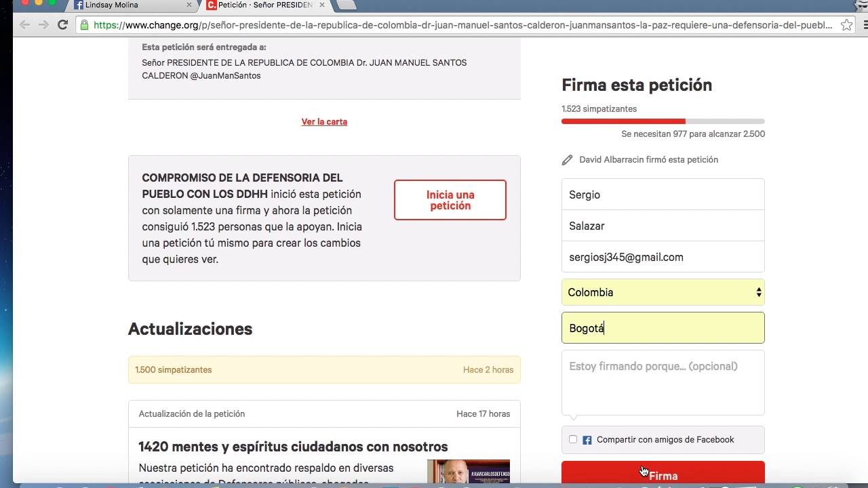Click the Facebook logo in share option
Screen dimensions: 868x488
[587, 440]
